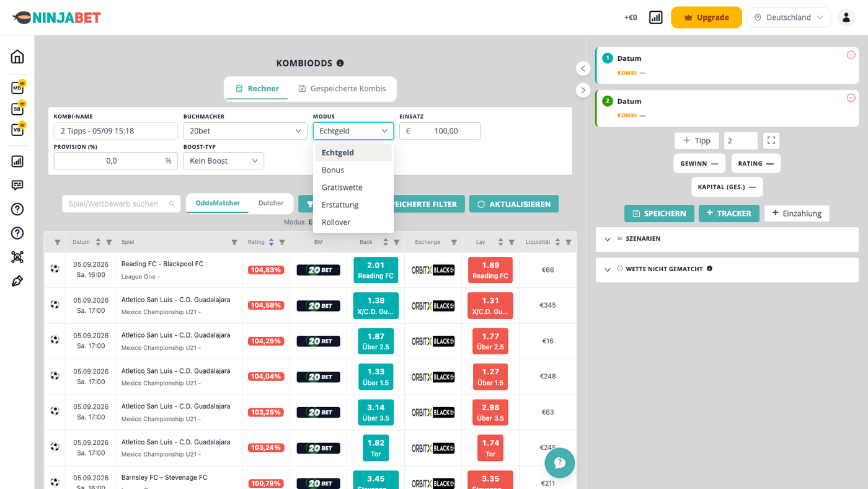Open the VB premium sidebar icon
Image resolution: width=868 pixels, height=489 pixels.
(18, 129)
